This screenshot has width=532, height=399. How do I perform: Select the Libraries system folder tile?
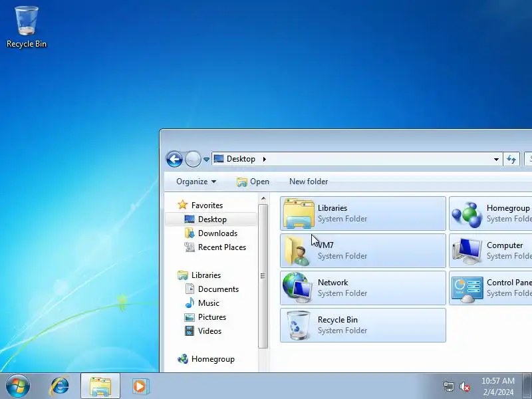pyautogui.click(x=362, y=213)
